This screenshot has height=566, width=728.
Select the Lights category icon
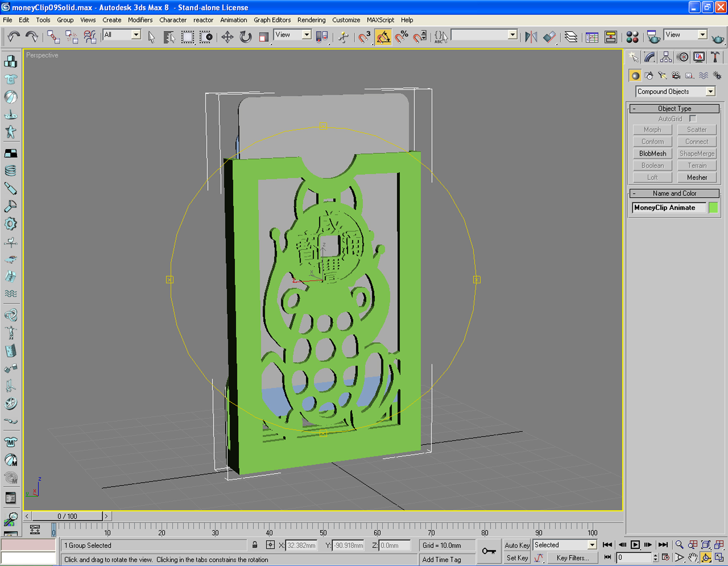[x=662, y=75]
